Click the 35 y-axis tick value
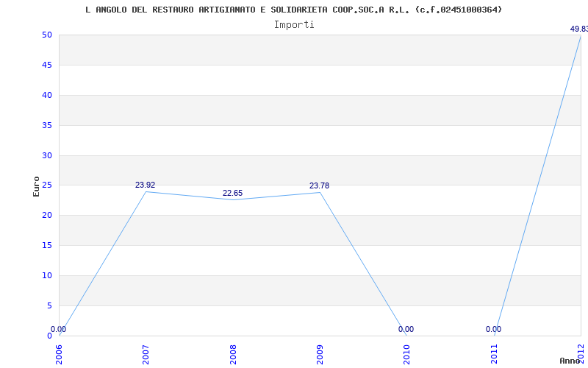The width and height of the screenshot is (588, 368). tap(47, 125)
